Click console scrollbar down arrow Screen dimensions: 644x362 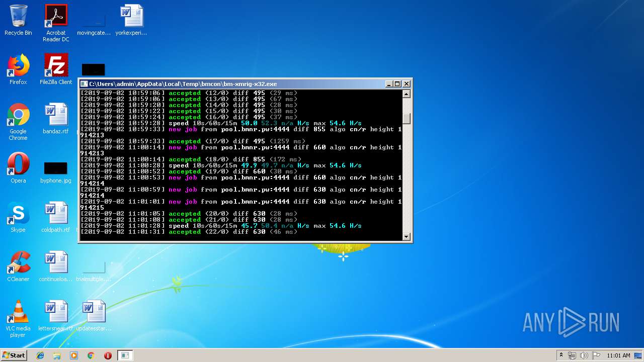click(x=407, y=236)
